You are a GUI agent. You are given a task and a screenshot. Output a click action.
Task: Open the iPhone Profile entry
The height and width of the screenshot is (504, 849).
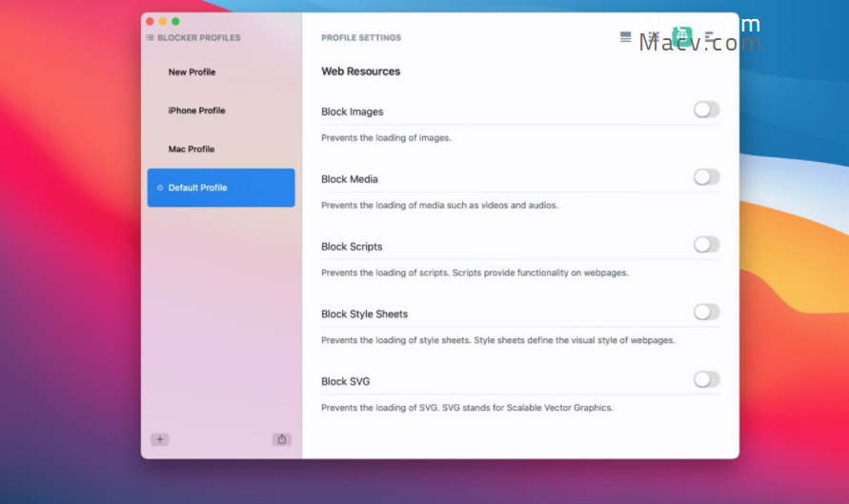(x=221, y=111)
